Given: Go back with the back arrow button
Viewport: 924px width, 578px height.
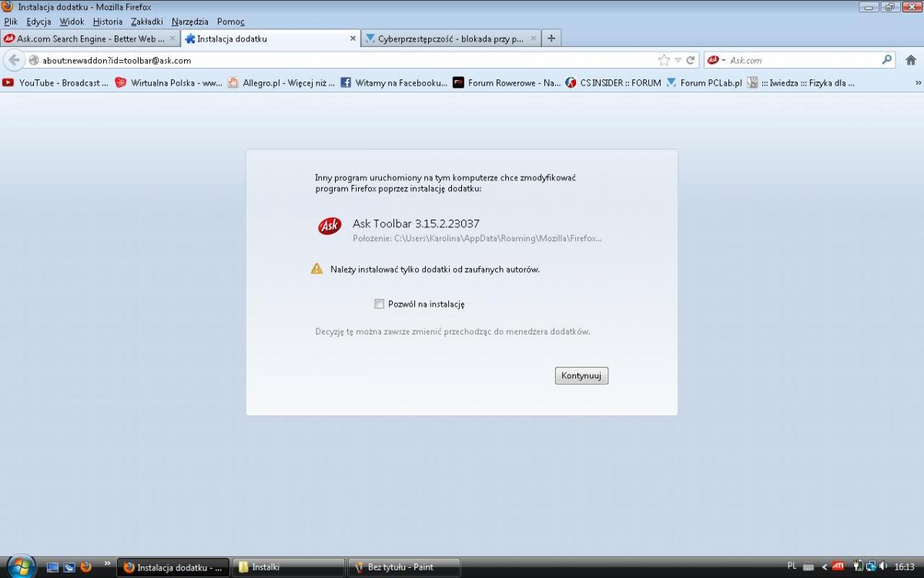Looking at the screenshot, I should (x=14, y=60).
